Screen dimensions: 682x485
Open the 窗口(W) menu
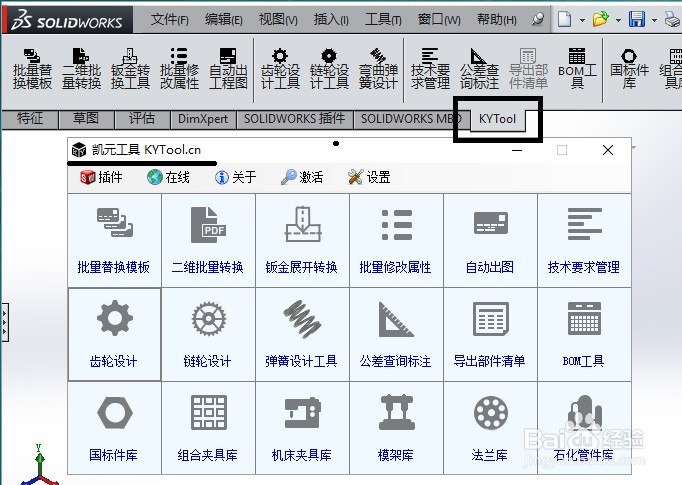(439, 20)
